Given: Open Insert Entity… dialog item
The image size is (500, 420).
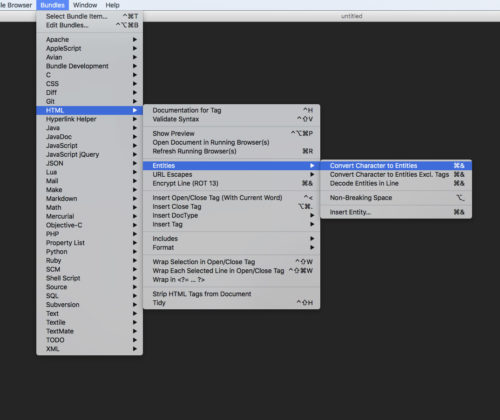Looking at the screenshot, I should point(396,212).
